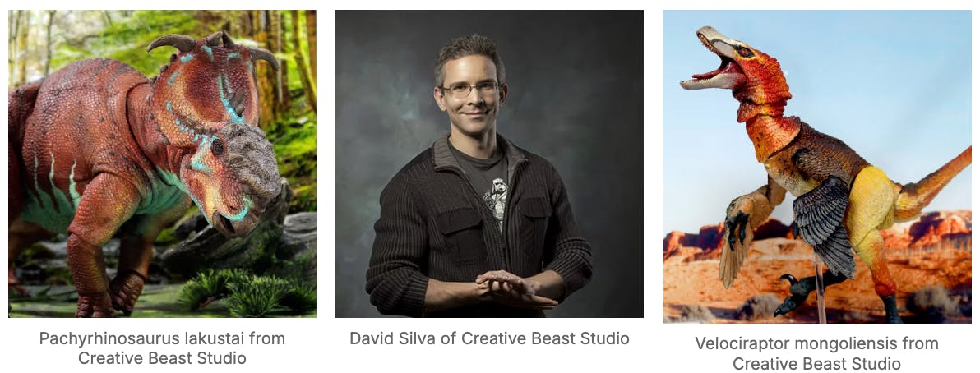Screen dimensions: 980x373
Task: Select the Pachyrhinosaurus lakustai caption text
Action: [162, 348]
